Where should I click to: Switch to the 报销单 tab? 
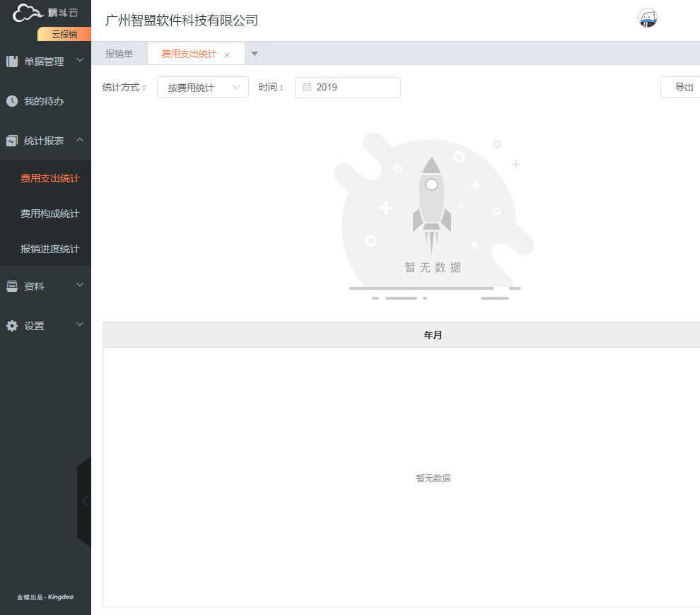[119, 54]
